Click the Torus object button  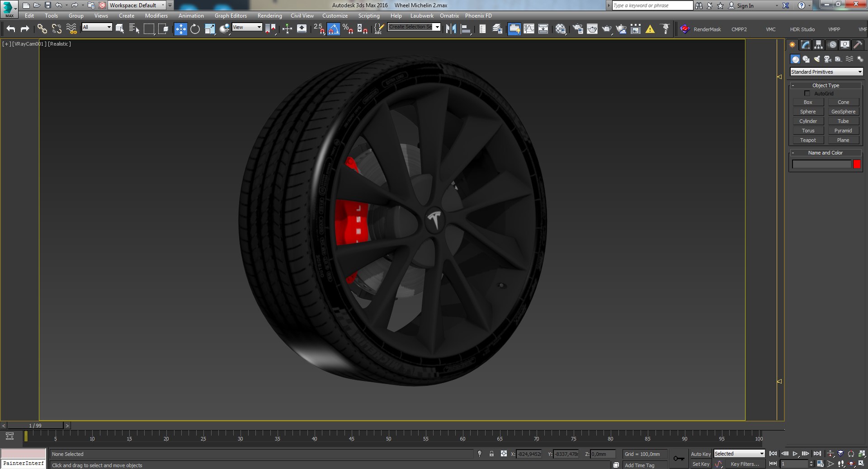(x=808, y=131)
